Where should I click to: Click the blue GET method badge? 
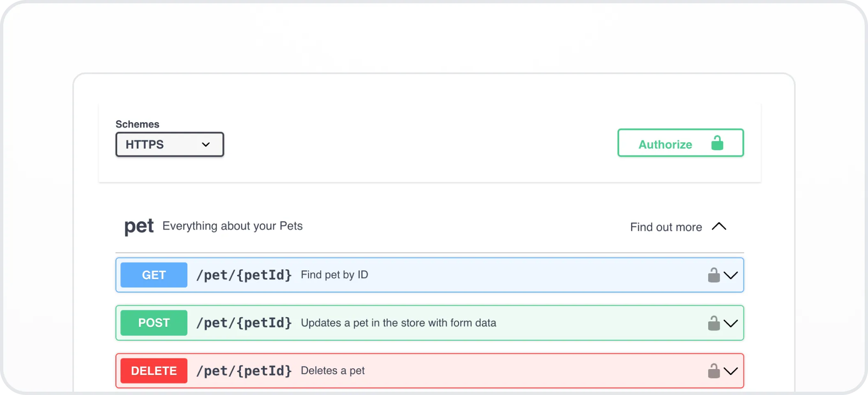click(x=154, y=275)
